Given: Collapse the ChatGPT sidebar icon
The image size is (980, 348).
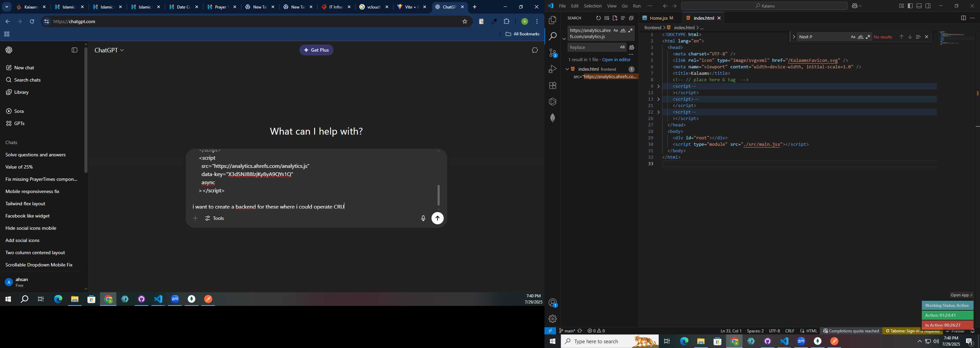Looking at the screenshot, I should [x=75, y=50].
